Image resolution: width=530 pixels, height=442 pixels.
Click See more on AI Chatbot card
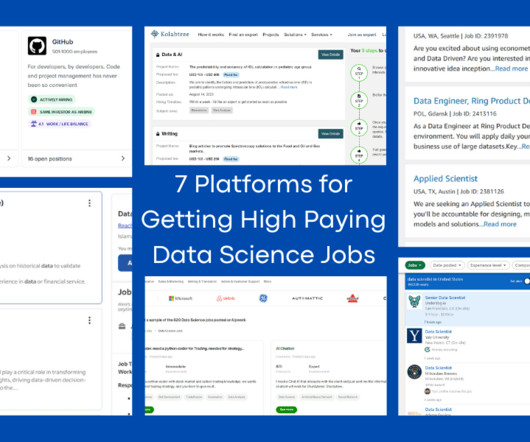click(x=287, y=410)
